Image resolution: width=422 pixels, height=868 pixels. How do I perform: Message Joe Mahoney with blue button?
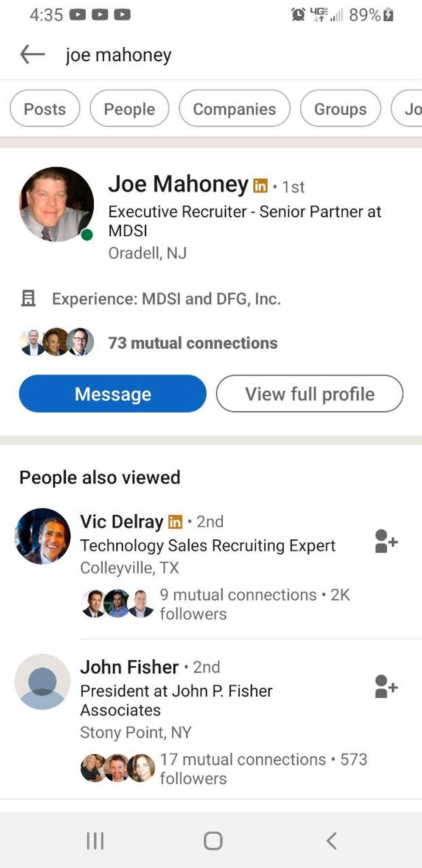tap(113, 394)
